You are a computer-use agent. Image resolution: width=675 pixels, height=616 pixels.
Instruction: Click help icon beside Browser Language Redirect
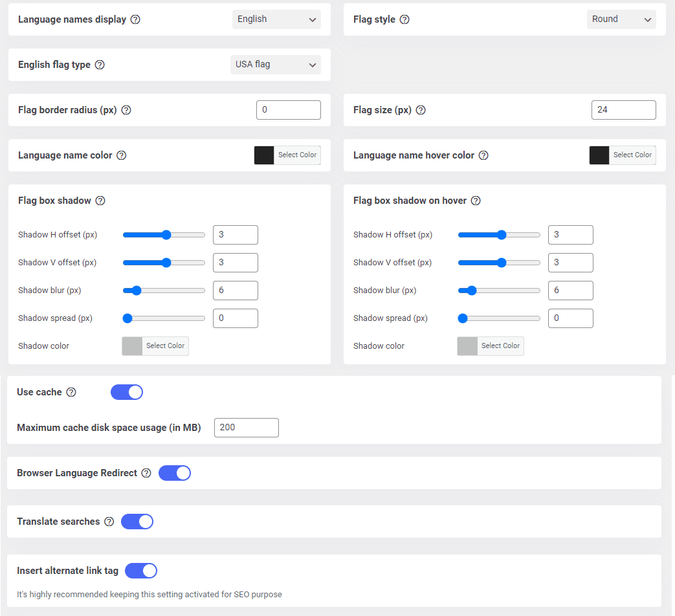click(x=146, y=473)
